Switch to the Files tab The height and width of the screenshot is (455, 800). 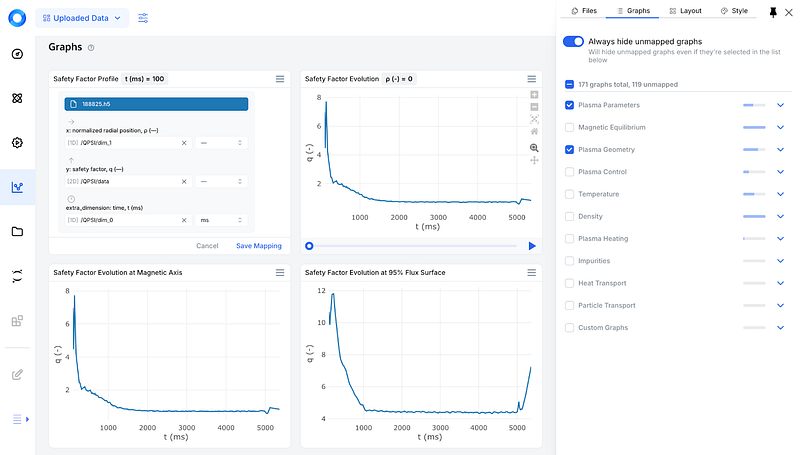click(x=584, y=11)
